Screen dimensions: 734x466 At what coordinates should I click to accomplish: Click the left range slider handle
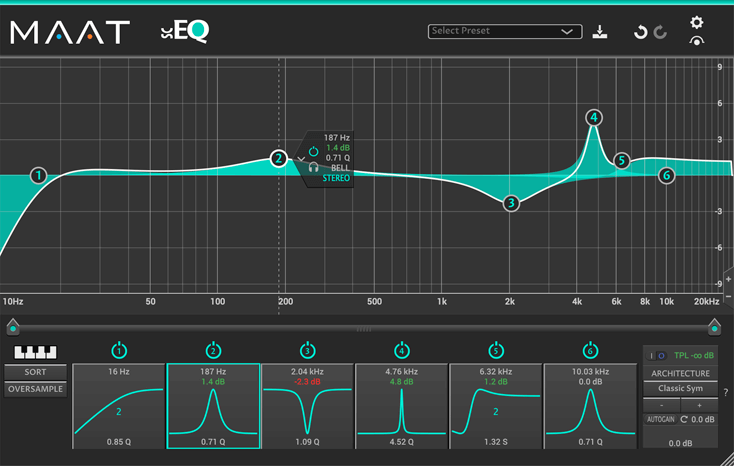point(13,327)
